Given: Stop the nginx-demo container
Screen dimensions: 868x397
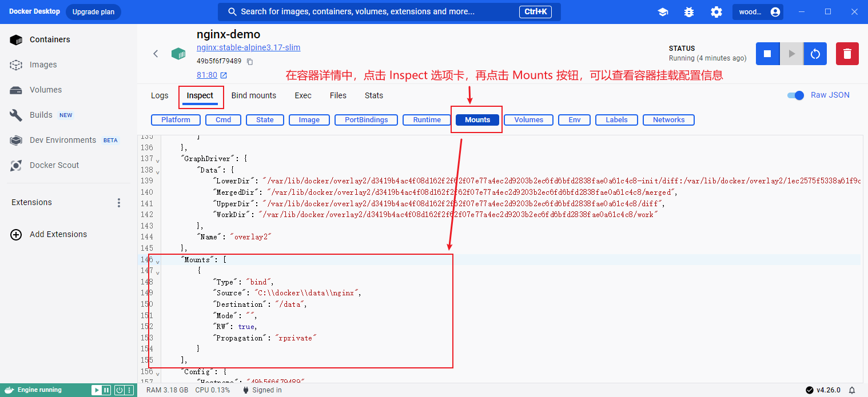Looking at the screenshot, I should [767, 54].
